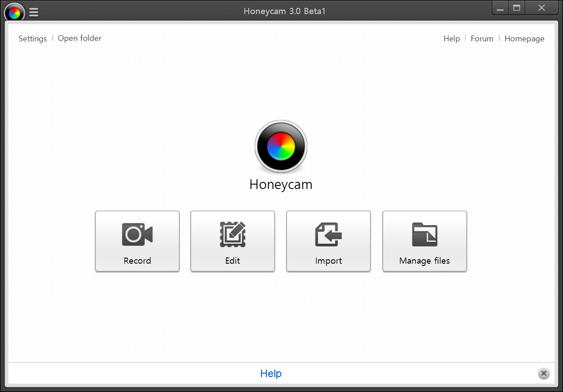The width and height of the screenshot is (563, 392).
Task: Click Open folder link
Action: coord(80,38)
